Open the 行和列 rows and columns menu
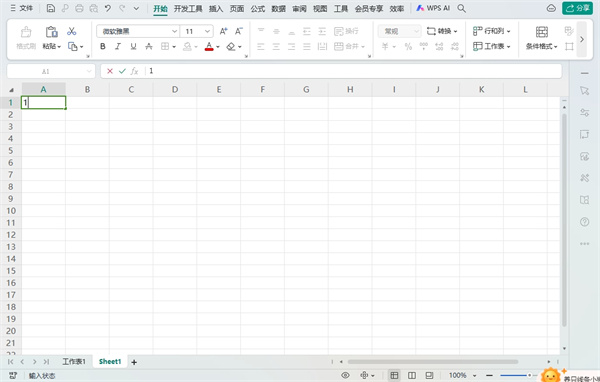This screenshot has height=382, width=600. point(492,31)
